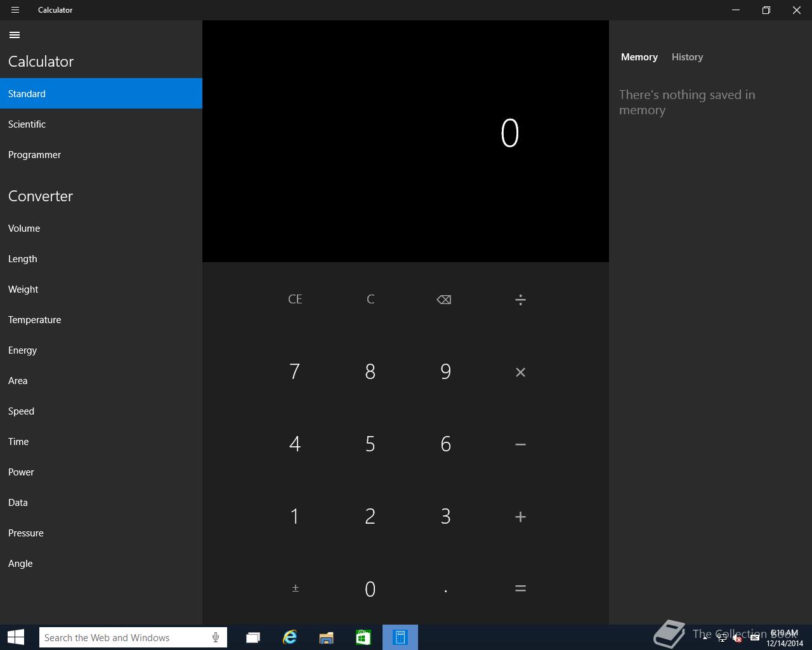Open the Speed converter

point(101,411)
